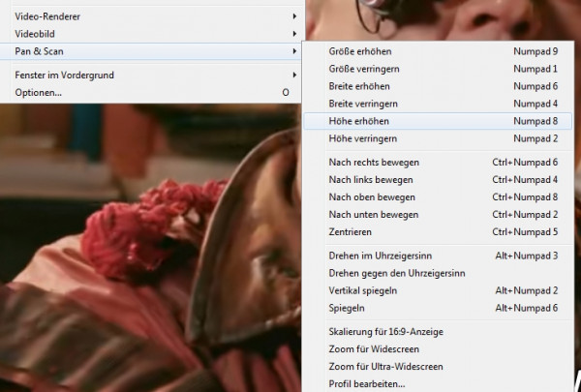Select the Pan & Scan menu entry
Screen dimensions: 581x392
click(x=152, y=51)
